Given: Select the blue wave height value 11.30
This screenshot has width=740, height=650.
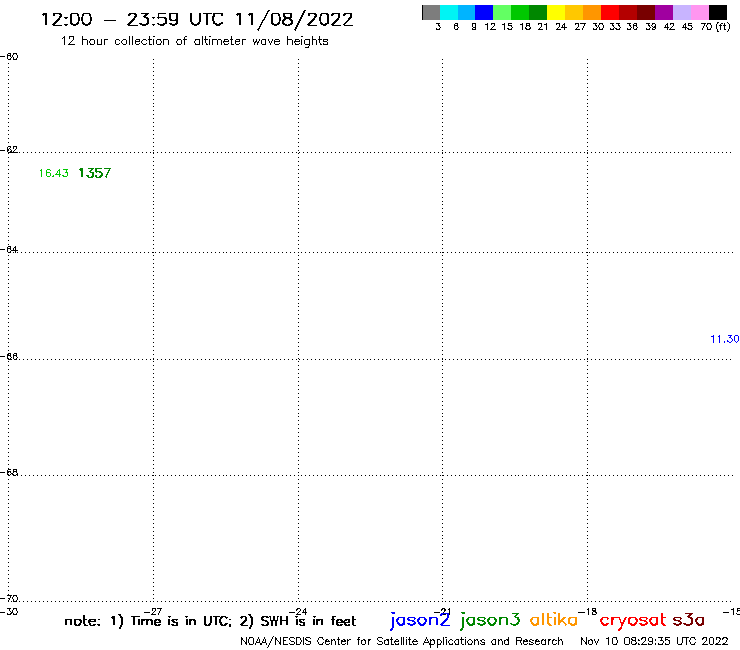Looking at the screenshot, I should pos(724,339).
